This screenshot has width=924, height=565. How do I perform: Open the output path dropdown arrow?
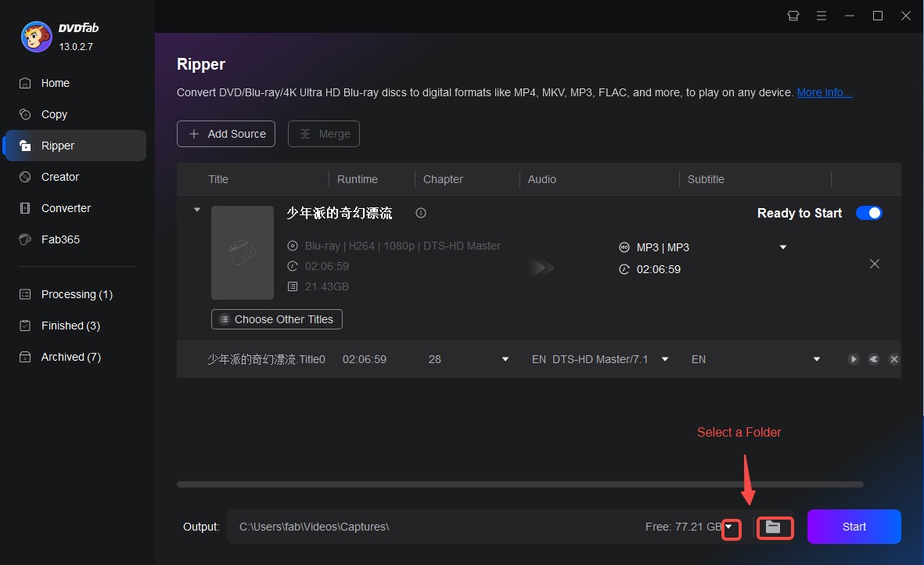click(x=731, y=527)
